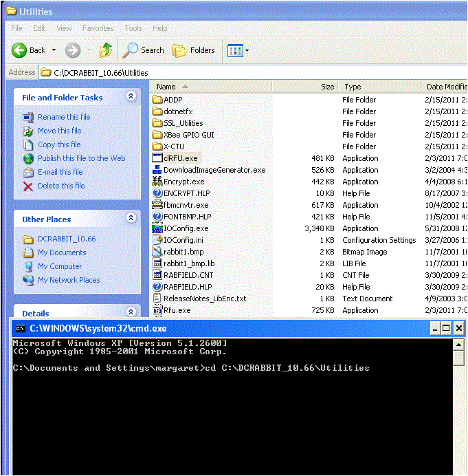Click the Rename this file link
Image resolution: width=468 pixels, height=476 pixels.
(64, 117)
